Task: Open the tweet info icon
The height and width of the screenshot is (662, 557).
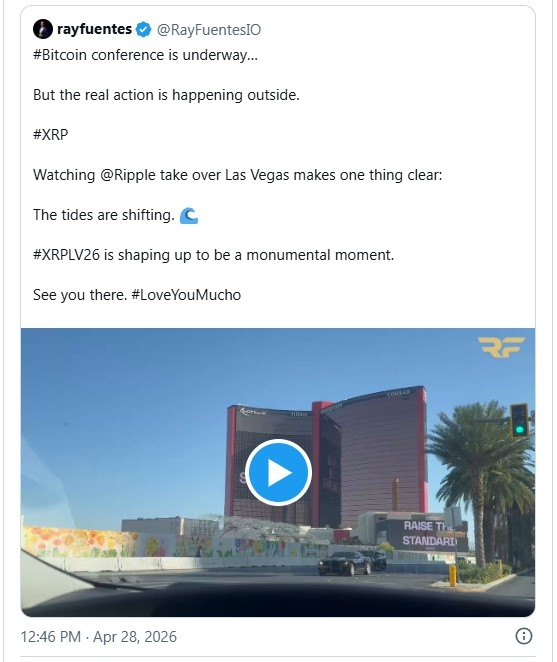Action: [524, 636]
